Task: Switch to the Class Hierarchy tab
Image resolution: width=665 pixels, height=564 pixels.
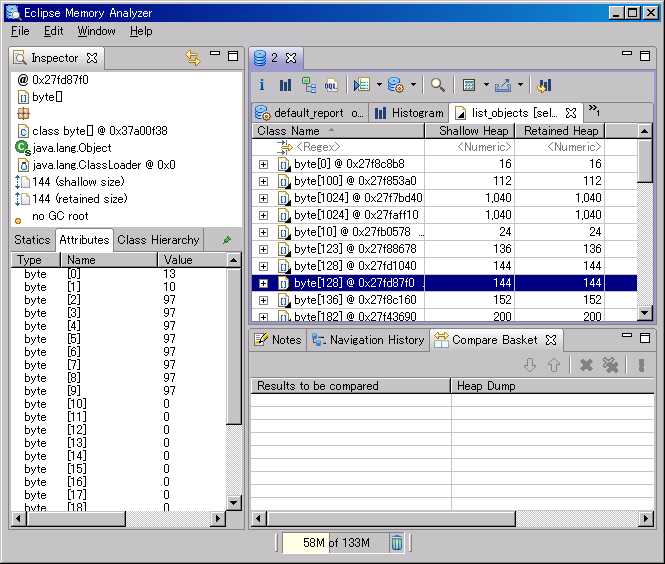Action: 158,240
